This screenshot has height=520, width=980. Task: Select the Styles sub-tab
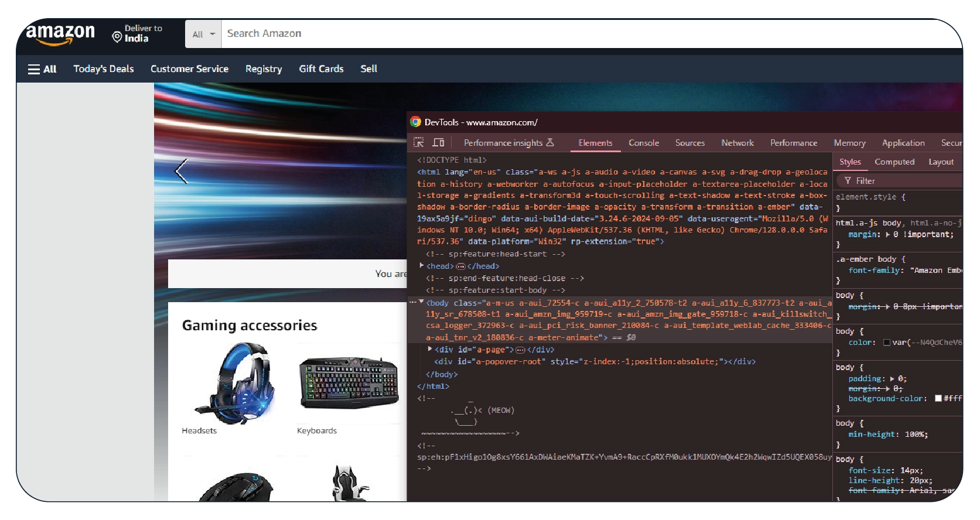850,162
